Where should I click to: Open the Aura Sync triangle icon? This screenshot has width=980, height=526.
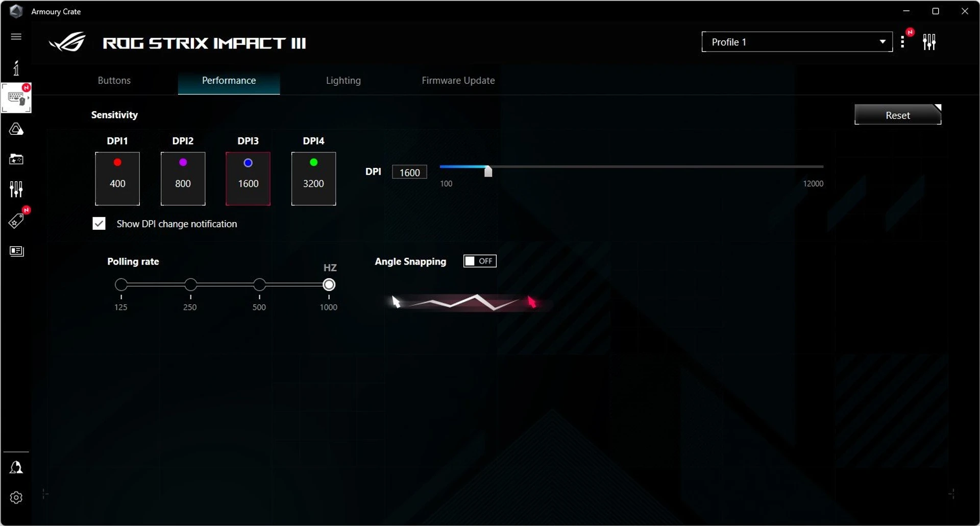click(16, 129)
